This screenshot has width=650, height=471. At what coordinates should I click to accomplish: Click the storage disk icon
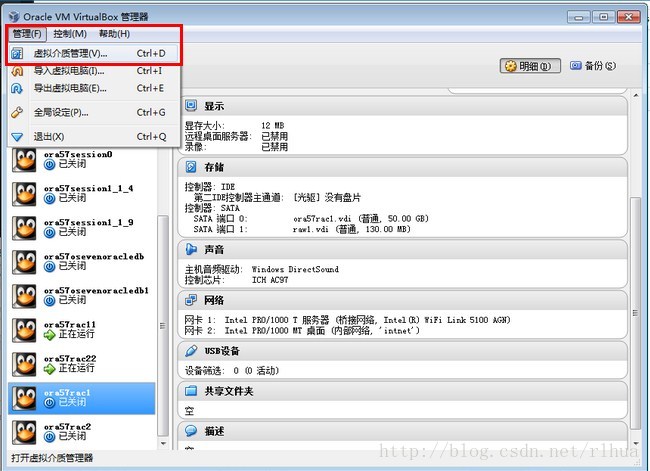coord(191,167)
